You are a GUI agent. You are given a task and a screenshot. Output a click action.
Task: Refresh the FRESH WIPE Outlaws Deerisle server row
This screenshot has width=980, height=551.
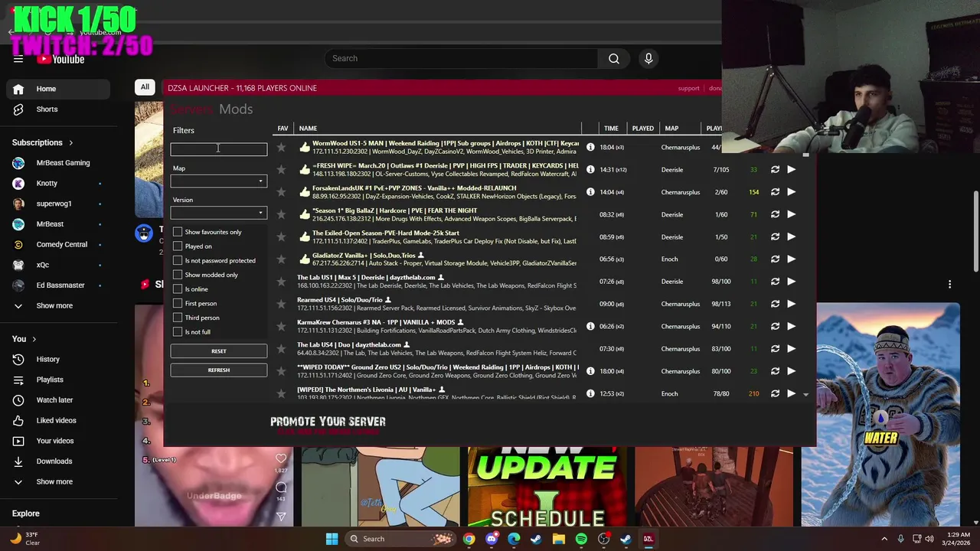point(775,169)
